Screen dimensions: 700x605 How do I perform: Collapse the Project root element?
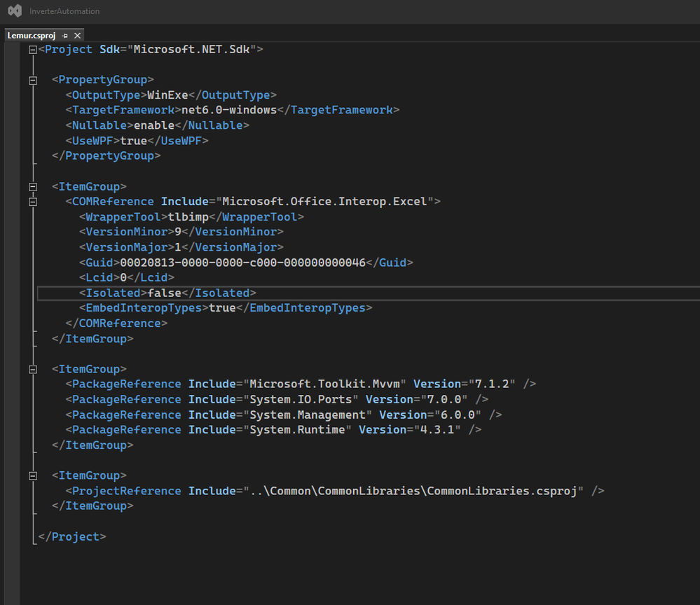pyautogui.click(x=33, y=50)
